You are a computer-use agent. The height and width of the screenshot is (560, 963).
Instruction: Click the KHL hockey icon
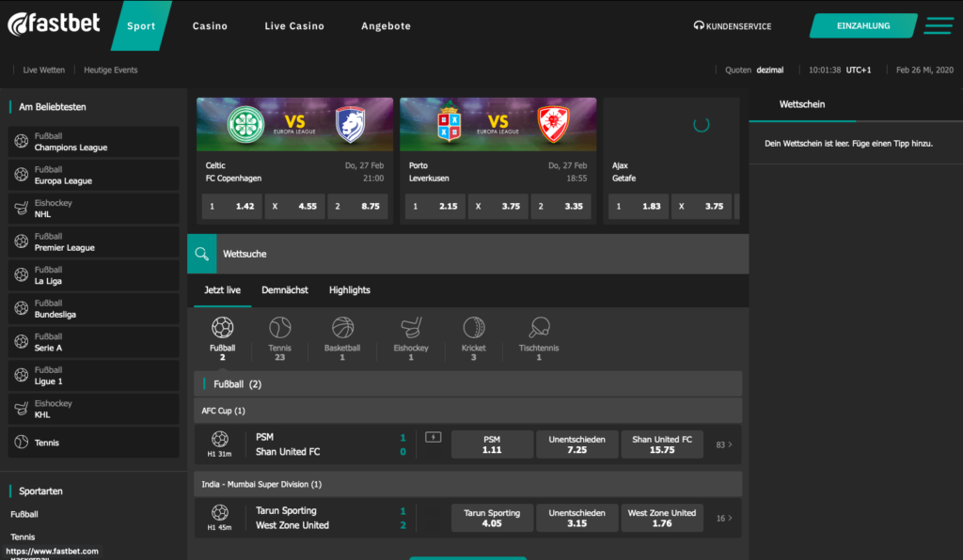click(22, 409)
